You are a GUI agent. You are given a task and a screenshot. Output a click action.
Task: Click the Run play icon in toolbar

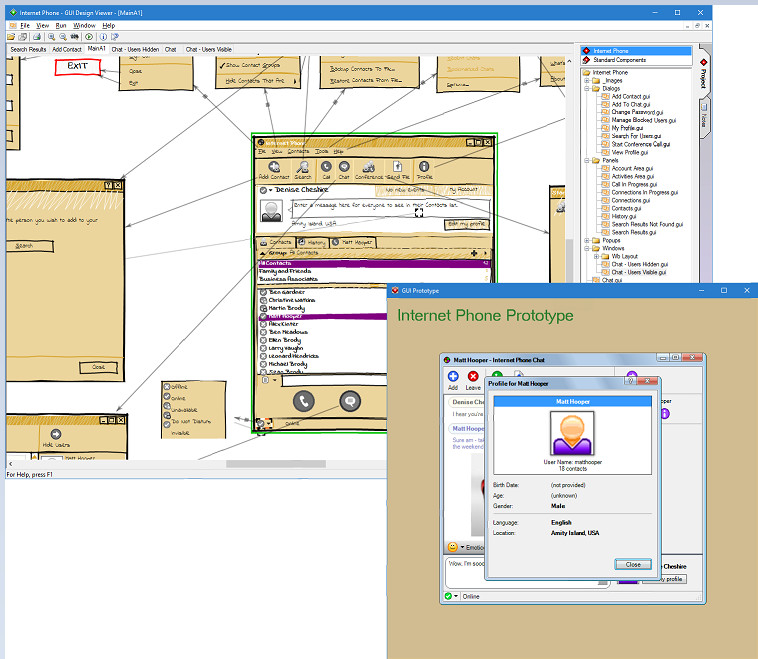tap(89, 36)
